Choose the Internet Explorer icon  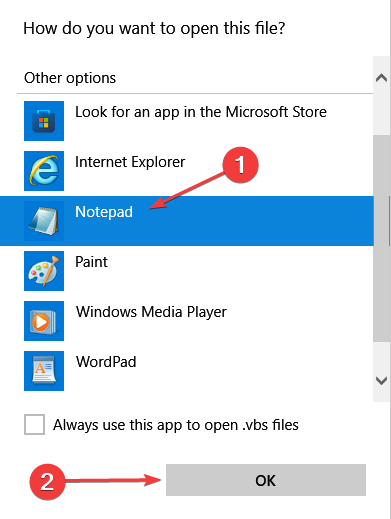[x=44, y=171]
